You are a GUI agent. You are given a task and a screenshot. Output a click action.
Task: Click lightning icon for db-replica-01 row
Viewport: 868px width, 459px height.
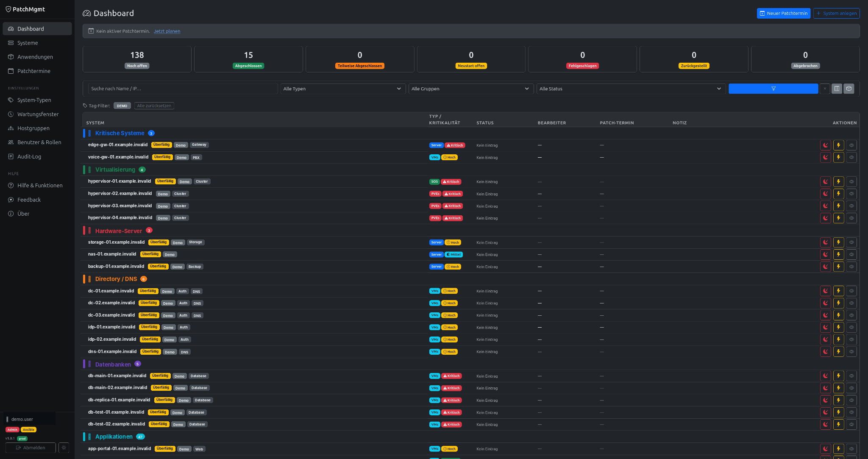(x=838, y=400)
